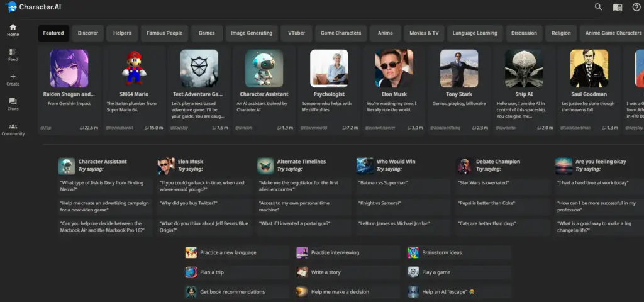
Task: Click the Plan a trip globe icon
Action: pos(191,272)
